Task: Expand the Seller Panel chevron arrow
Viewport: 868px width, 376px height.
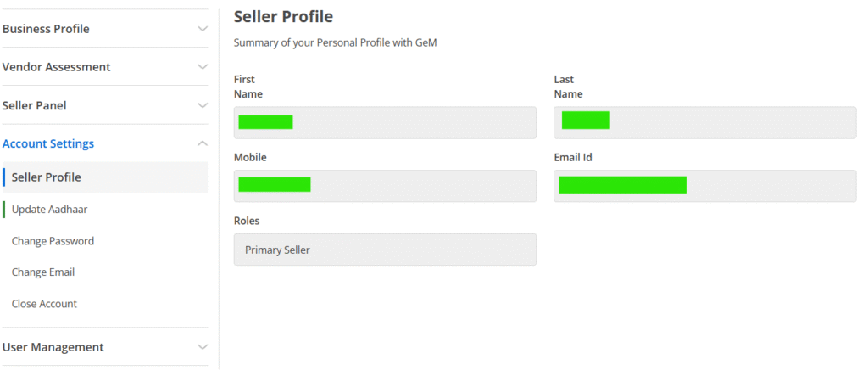Action: point(202,105)
